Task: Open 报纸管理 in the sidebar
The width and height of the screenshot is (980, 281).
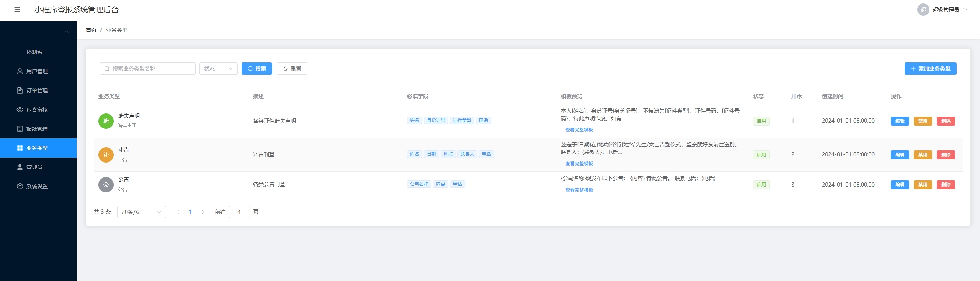Action: (x=37, y=129)
